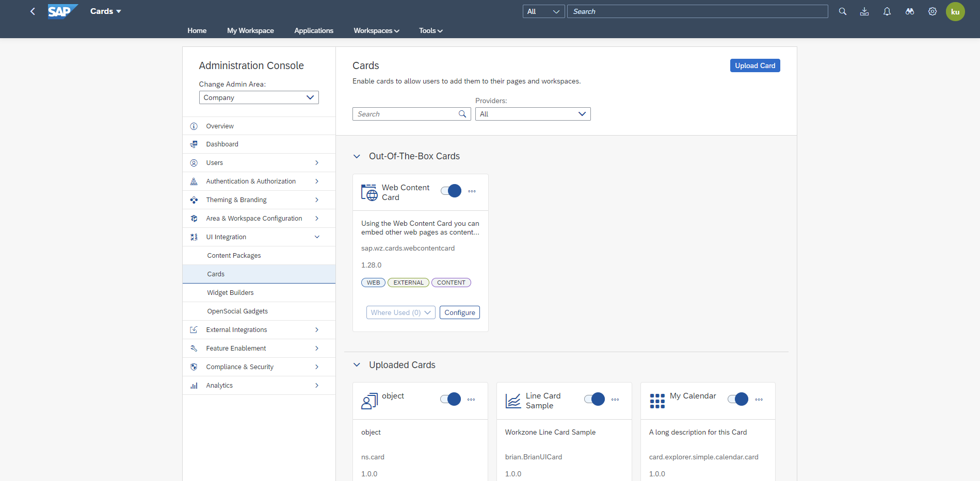Open the header search scope All dropdown
The width and height of the screenshot is (980, 481).
[544, 11]
